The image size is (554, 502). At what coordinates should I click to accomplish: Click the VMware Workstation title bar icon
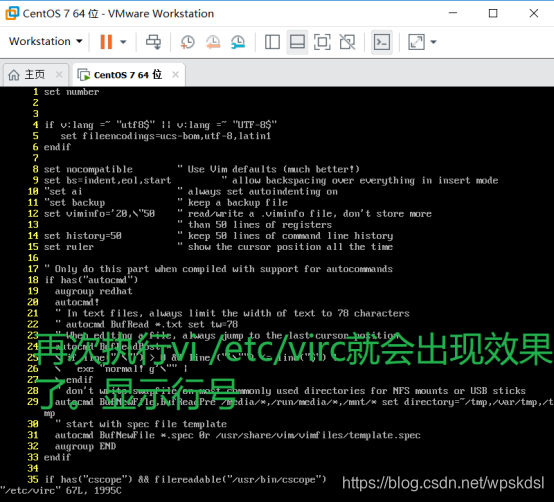[x=12, y=13]
